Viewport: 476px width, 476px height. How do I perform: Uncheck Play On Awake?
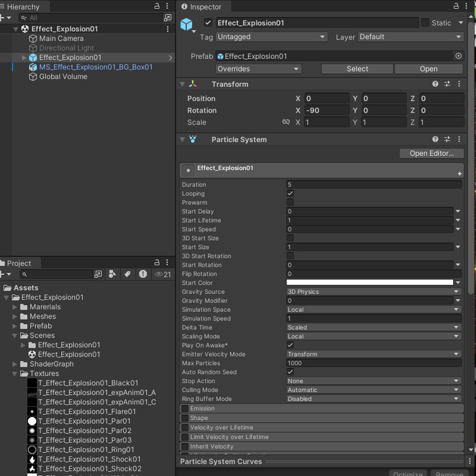pyautogui.click(x=290, y=345)
